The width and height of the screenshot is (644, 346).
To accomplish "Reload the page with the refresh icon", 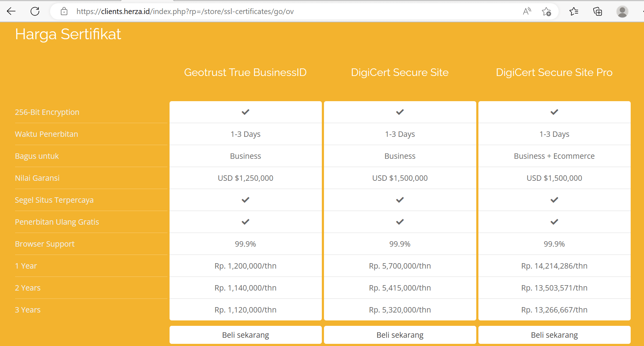I will [x=35, y=12].
